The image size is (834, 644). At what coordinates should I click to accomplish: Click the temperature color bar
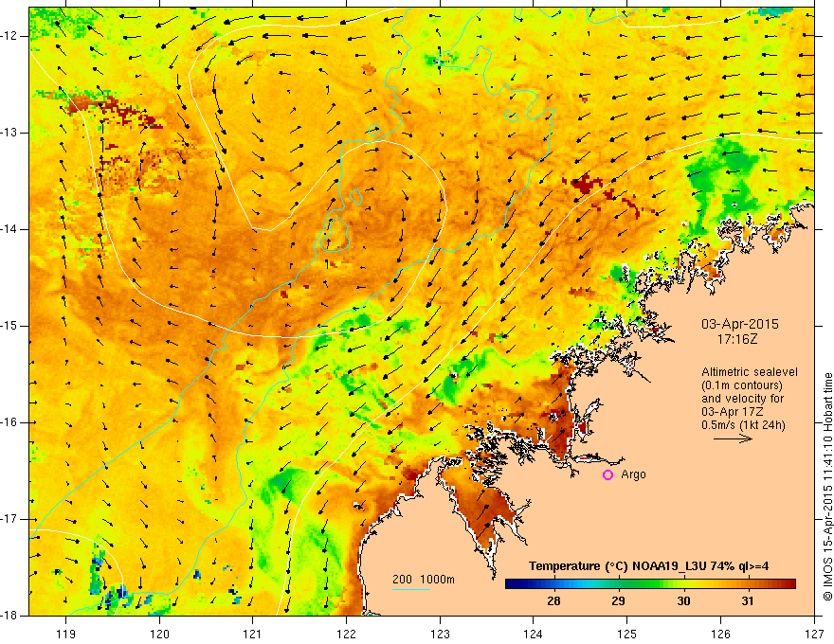tap(650, 584)
